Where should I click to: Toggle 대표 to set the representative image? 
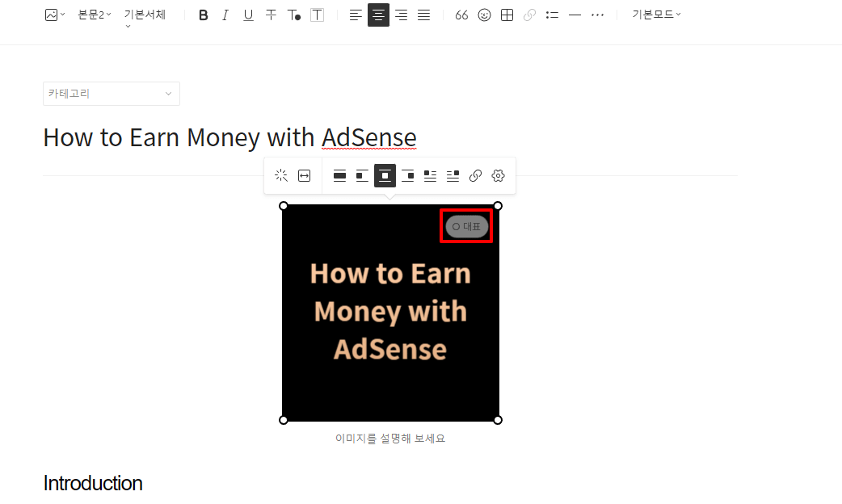pyautogui.click(x=466, y=226)
